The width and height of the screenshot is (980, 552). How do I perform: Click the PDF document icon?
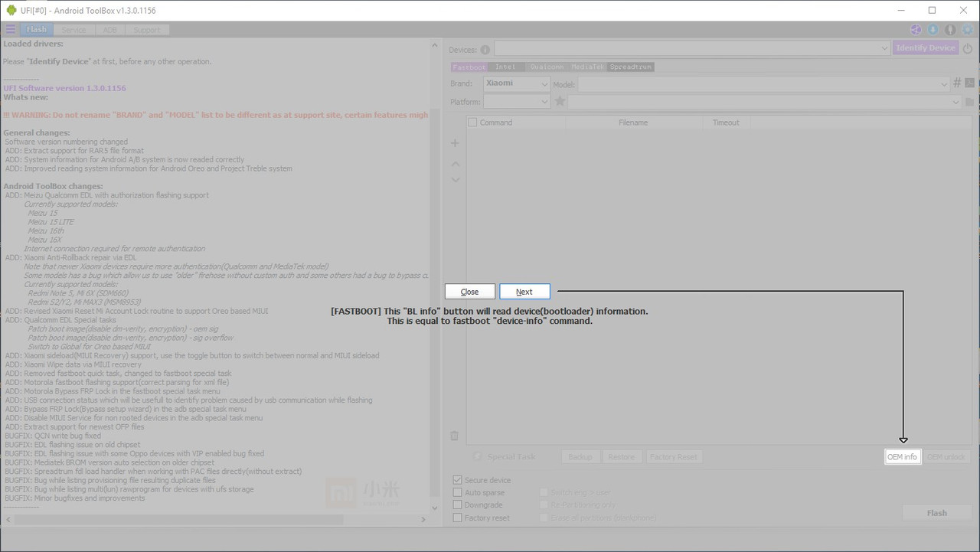click(x=969, y=83)
